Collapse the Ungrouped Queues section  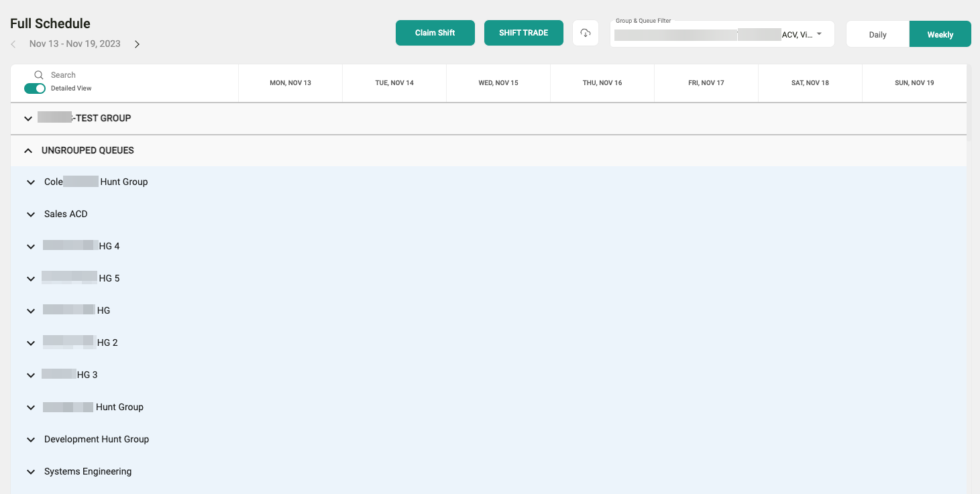point(28,151)
